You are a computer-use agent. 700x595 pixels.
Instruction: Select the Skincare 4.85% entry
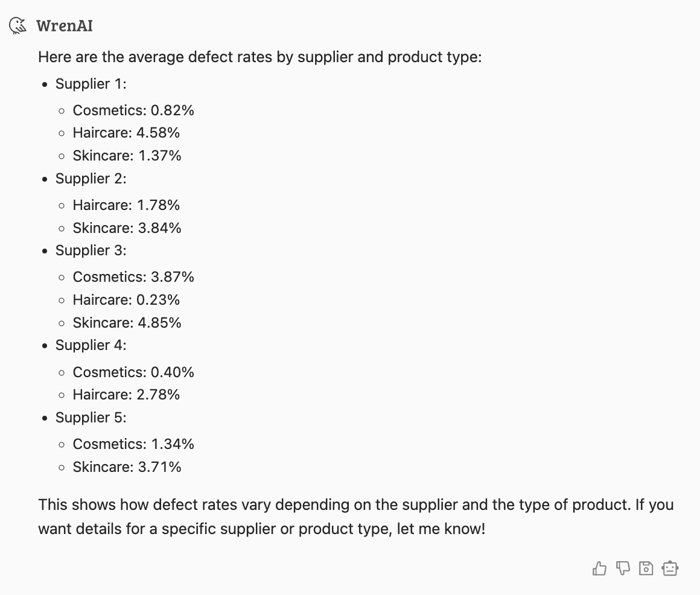[127, 323]
